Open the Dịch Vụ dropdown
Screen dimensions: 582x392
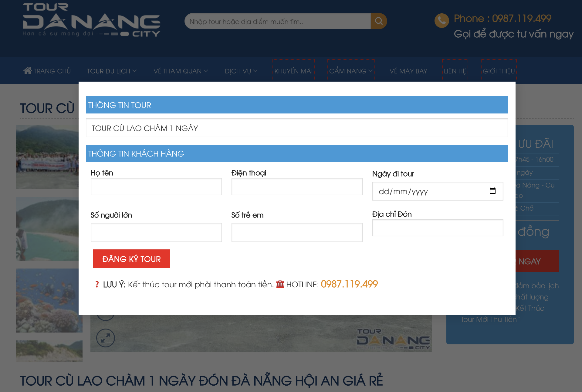[241, 71]
